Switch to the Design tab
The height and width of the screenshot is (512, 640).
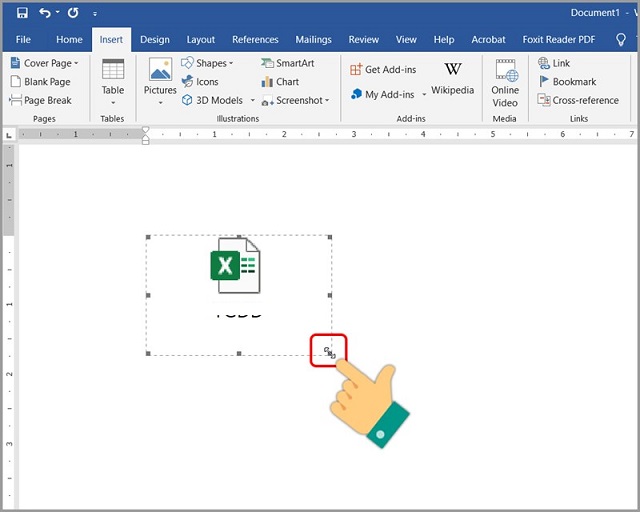click(154, 40)
